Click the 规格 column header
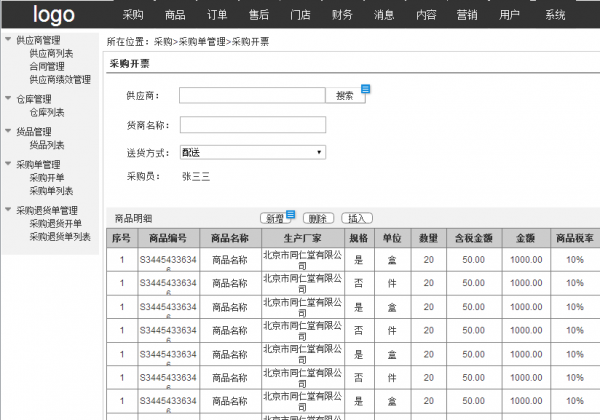This screenshot has height=420, width=600. point(359,238)
